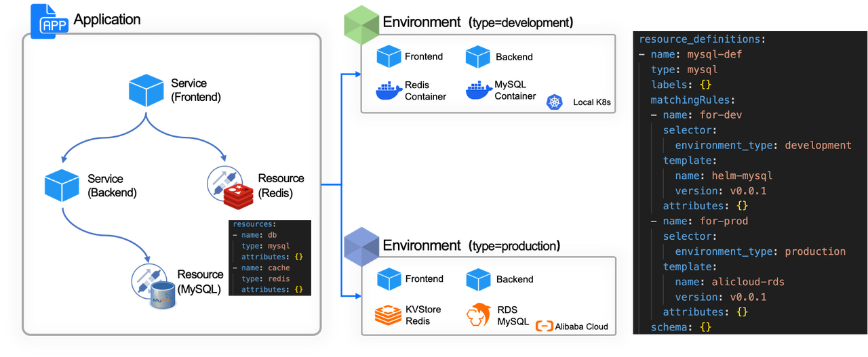
Task: Click the "Alibaba Cloud" text
Action: pos(581,327)
